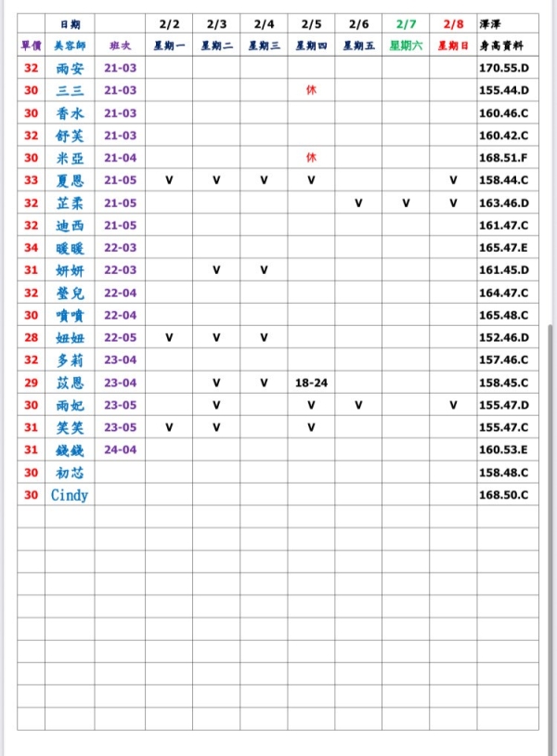Viewport: 557px width, 756px height.
Task: Click the 休 mark in 米亞's row
Action: 311,158
